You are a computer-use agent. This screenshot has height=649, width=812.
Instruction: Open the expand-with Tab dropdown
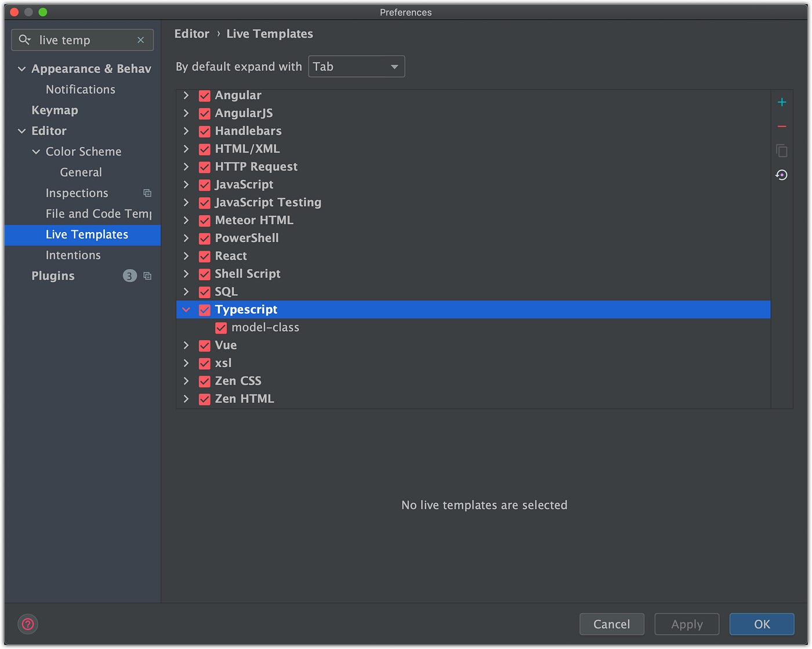tap(356, 67)
